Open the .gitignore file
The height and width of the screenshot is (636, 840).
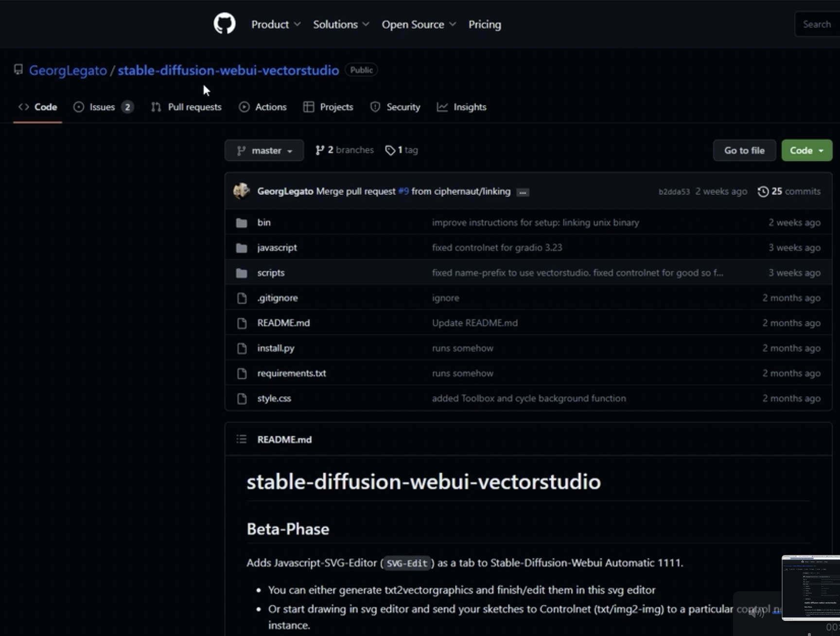click(278, 298)
